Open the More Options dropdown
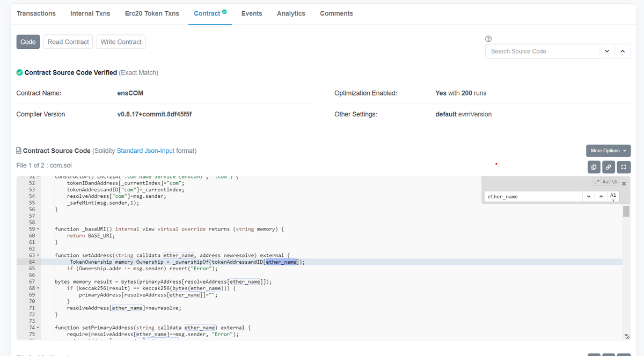Screen dimensions: 644x356 pos(608,151)
